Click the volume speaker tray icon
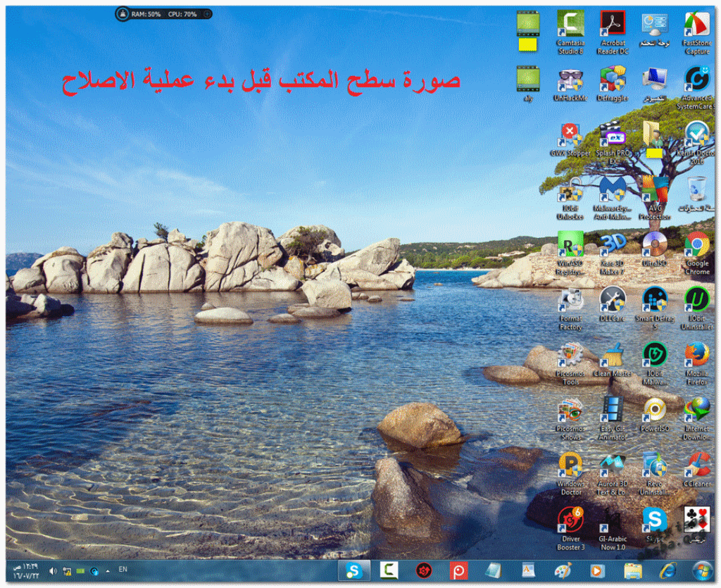 (x=53, y=570)
